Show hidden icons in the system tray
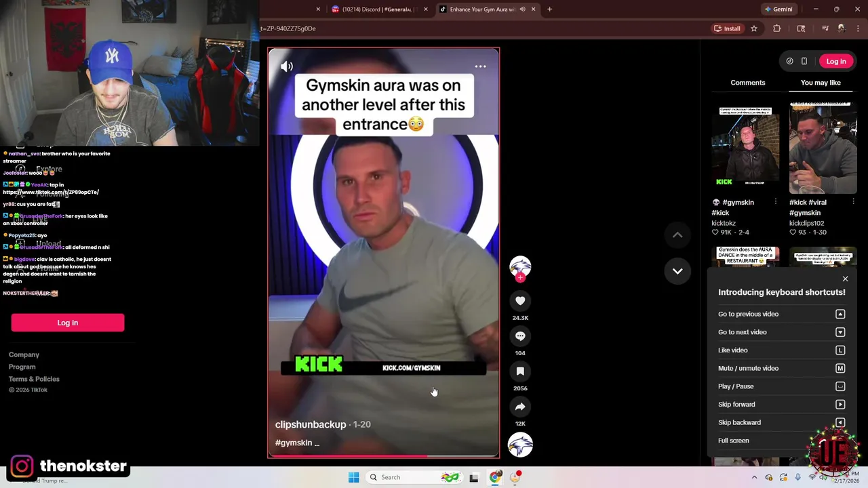 coord(754,477)
